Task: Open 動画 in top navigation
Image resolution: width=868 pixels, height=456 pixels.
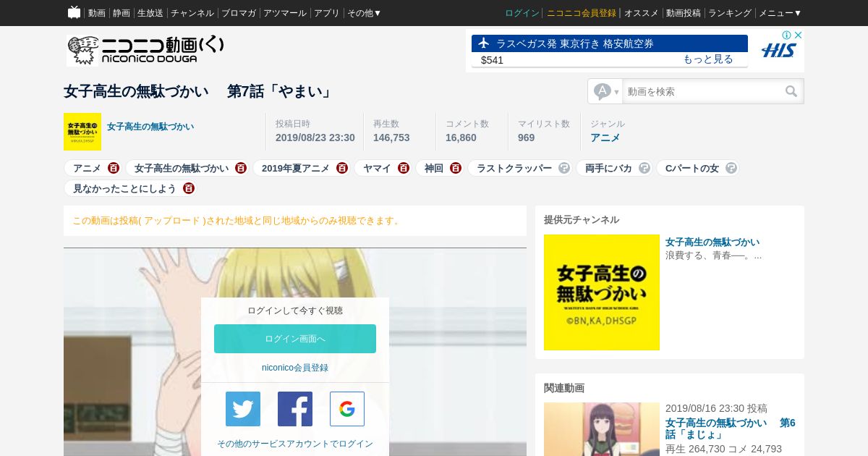Action: (x=96, y=13)
